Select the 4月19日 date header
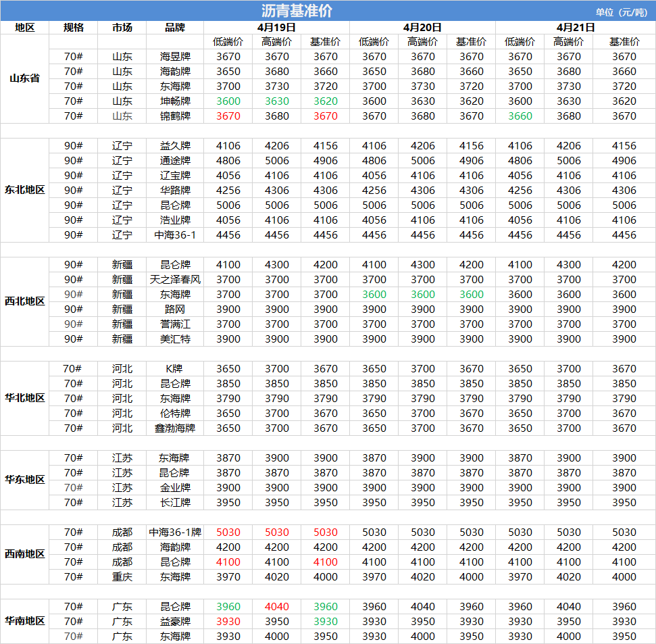The width and height of the screenshot is (656, 644). coord(276,28)
